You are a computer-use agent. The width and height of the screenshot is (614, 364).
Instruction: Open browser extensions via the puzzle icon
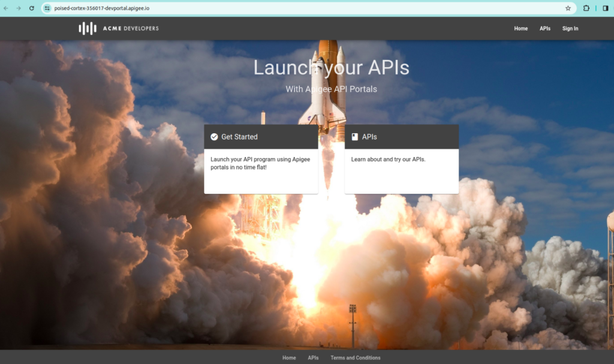[x=585, y=8]
